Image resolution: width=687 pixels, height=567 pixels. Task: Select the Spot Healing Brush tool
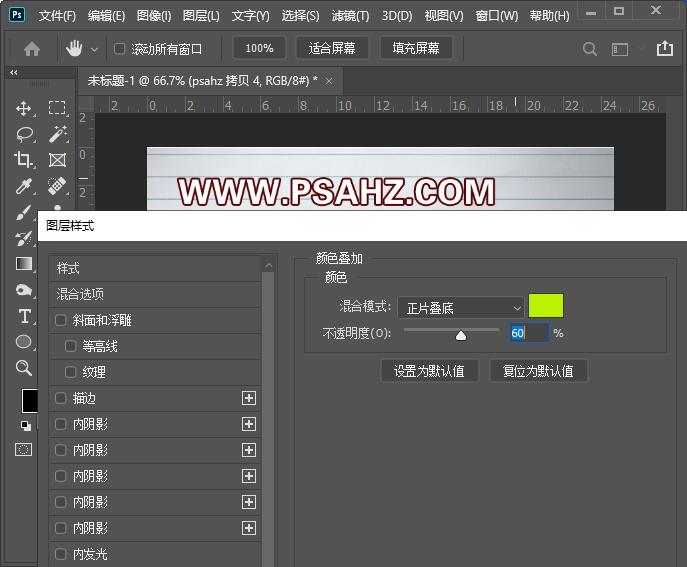point(57,186)
